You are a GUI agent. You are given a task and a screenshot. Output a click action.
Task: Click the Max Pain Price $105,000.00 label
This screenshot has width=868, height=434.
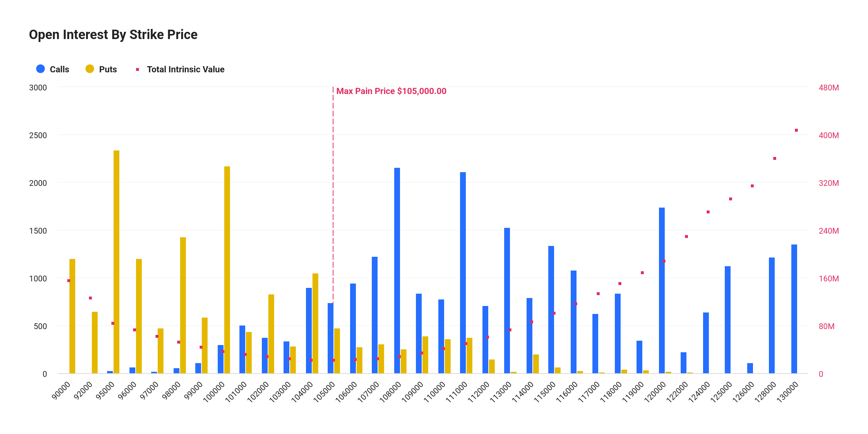tap(391, 91)
